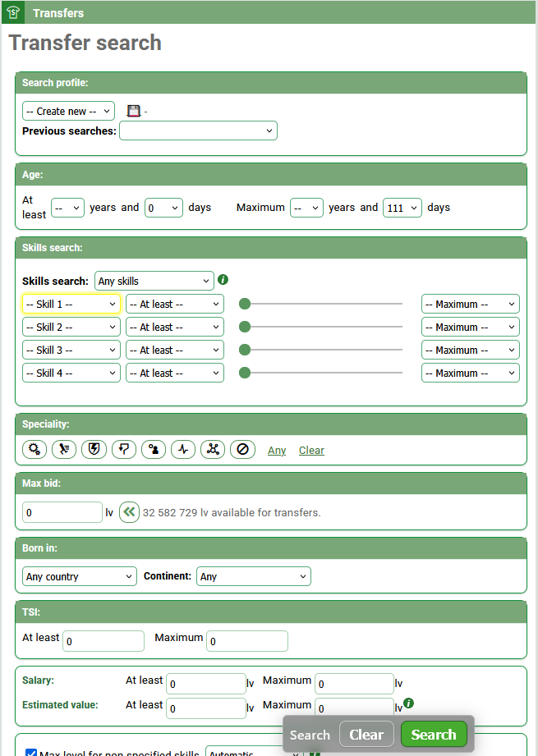Open the Maximum dropdown for Skill 3
538x756 pixels.
click(x=471, y=350)
